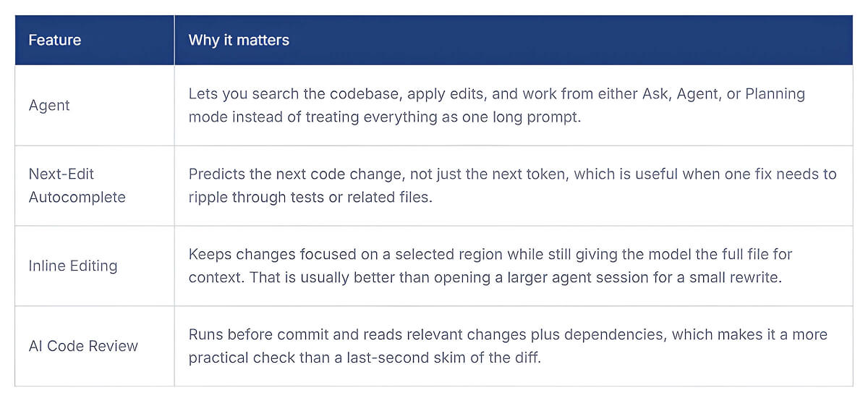Image resolution: width=868 pixels, height=401 pixels.
Task: Click the "Feature" column header
Action: coord(55,41)
